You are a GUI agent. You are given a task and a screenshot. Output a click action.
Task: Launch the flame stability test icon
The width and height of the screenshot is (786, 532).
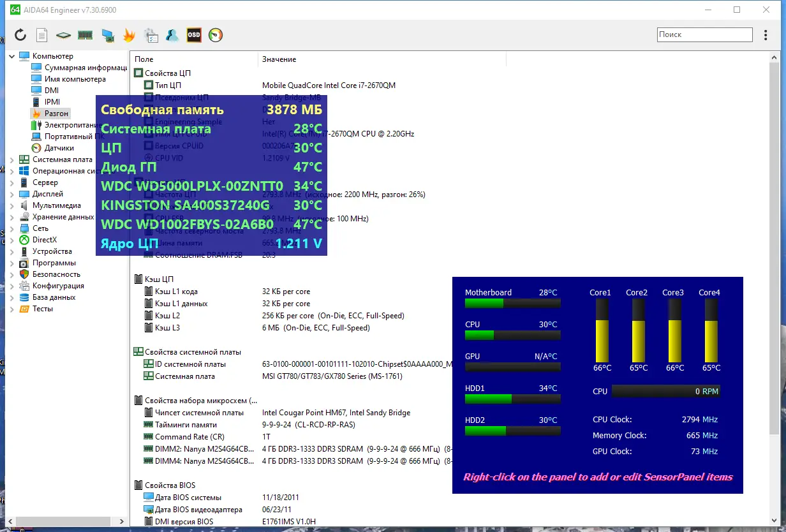(x=130, y=35)
